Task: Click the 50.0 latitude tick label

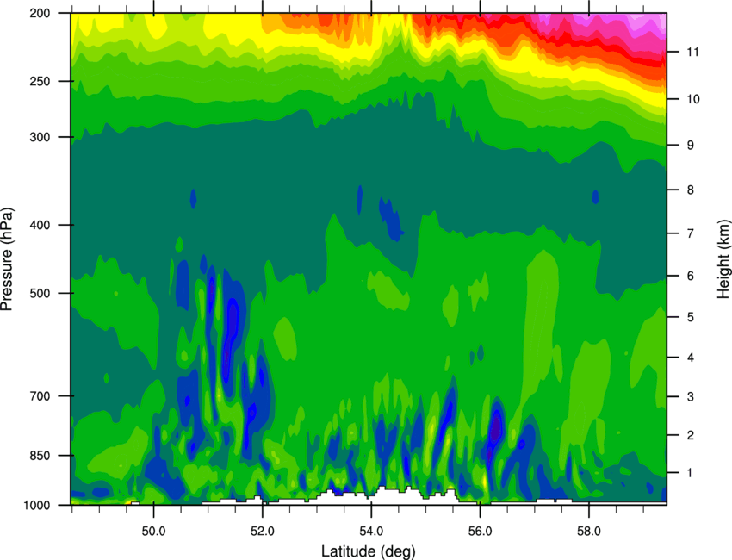Action: click(153, 532)
